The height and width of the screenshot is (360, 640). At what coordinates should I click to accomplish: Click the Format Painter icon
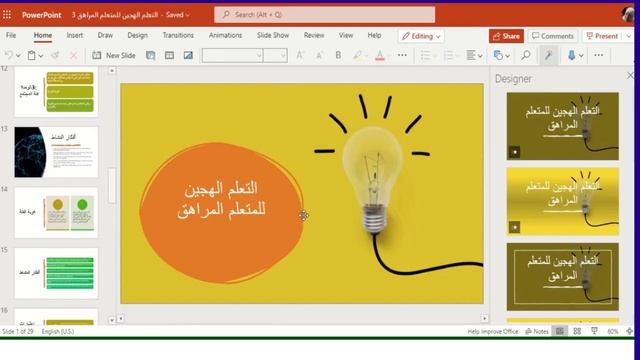coord(55,55)
